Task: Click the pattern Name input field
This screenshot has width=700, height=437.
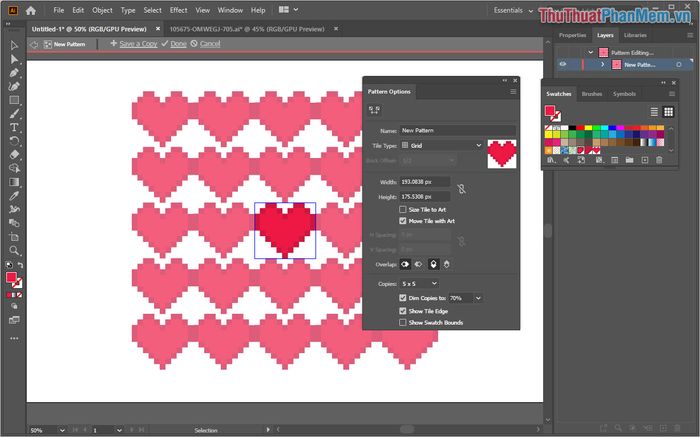Action: (458, 131)
